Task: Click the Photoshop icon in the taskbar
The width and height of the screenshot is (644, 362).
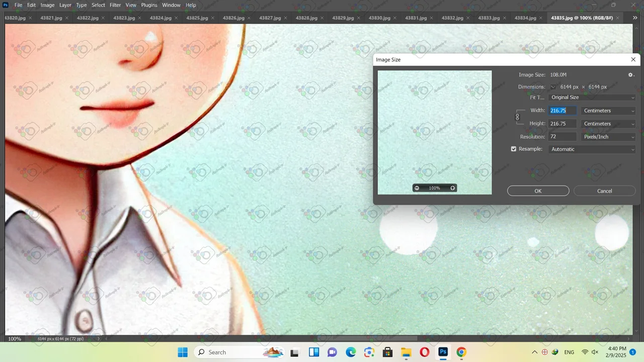Action: pyautogui.click(x=443, y=352)
